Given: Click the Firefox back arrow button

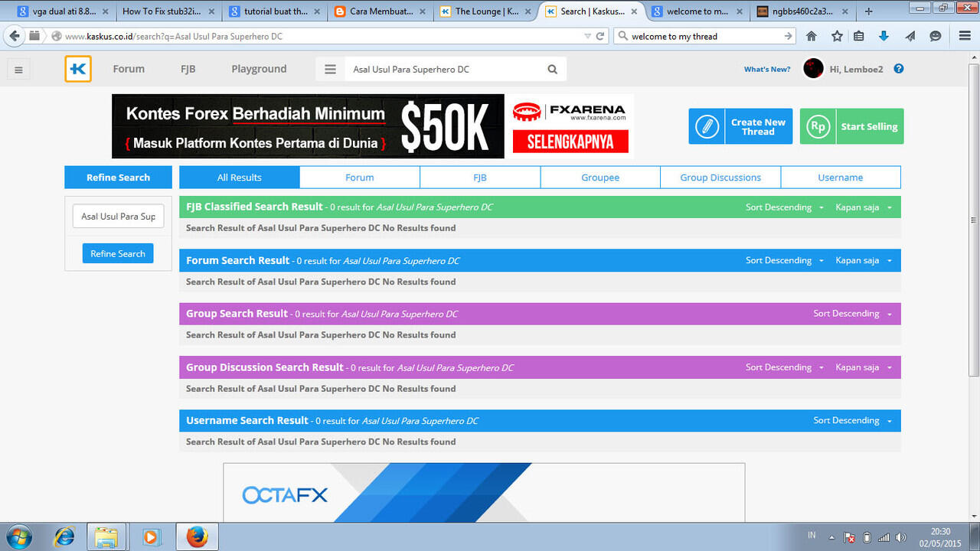Looking at the screenshot, I should 14,36.
